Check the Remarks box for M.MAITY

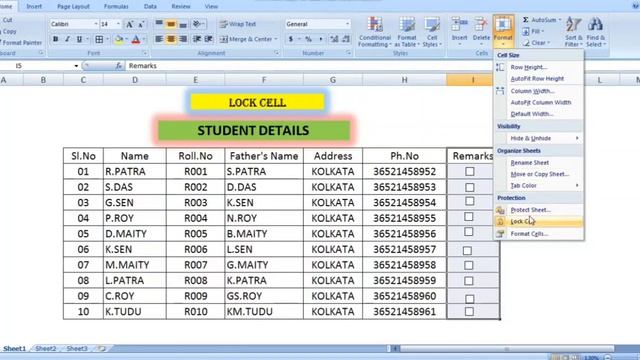coord(469,265)
